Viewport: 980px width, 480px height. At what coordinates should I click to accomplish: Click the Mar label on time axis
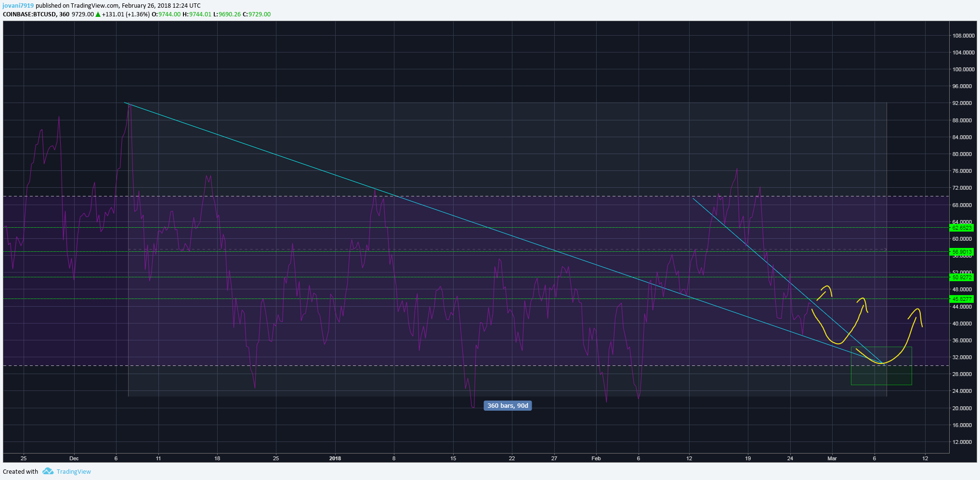pyautogui.click(x=832, y=458)
